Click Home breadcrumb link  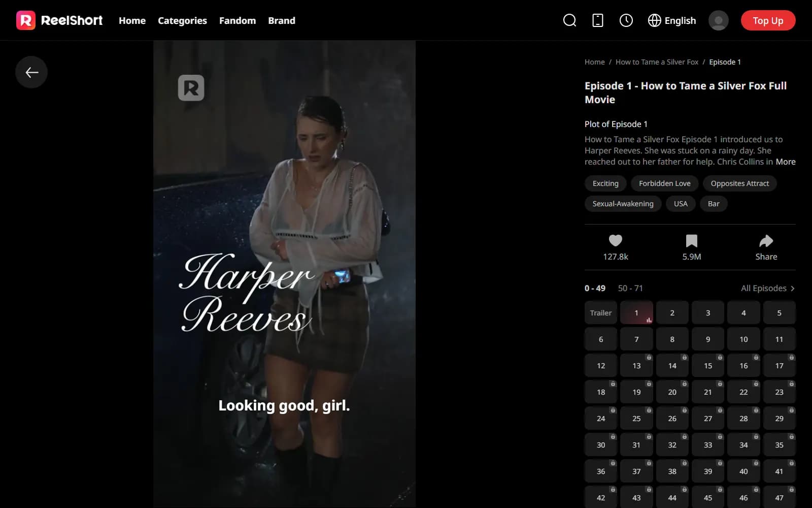595,62
